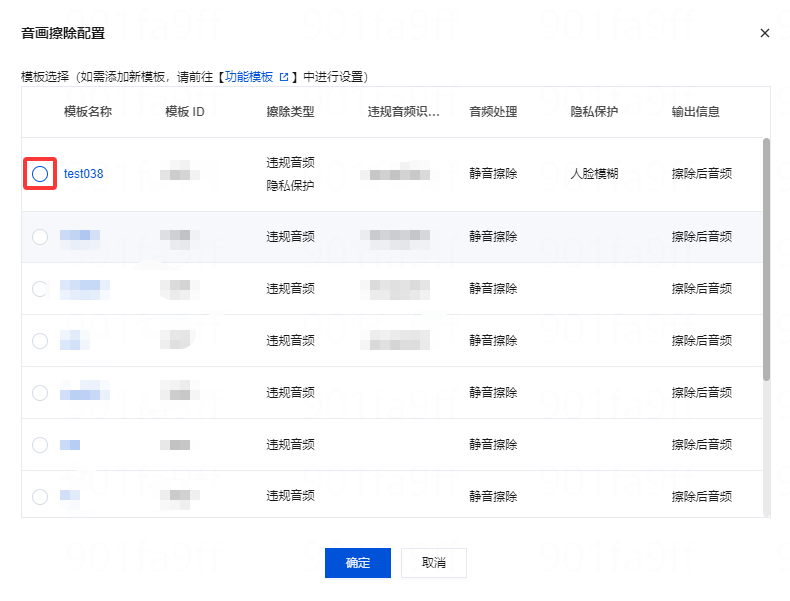Confirm with the 确定 button
Viewport: 790px width, 601px height.
[358, 563]
